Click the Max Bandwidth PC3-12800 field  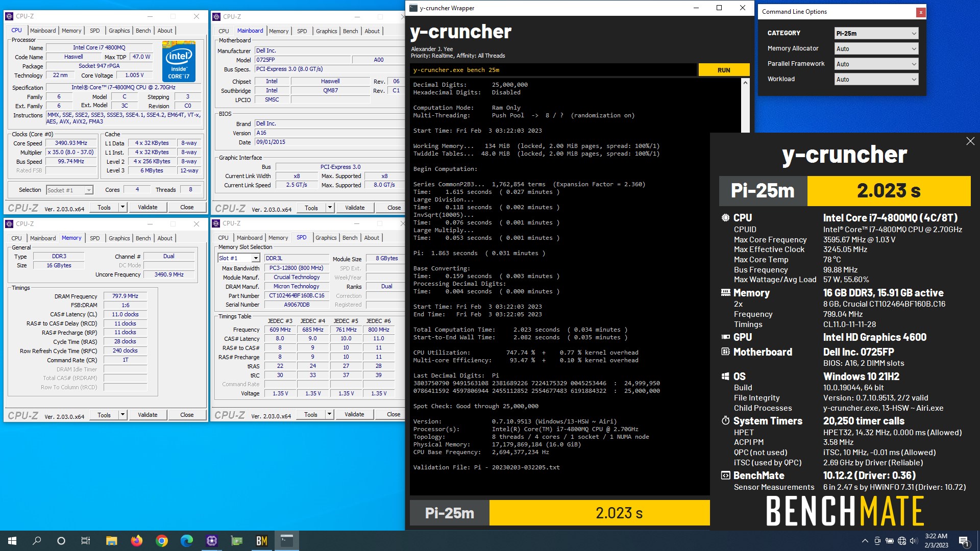pyautogui.click(x=297, y=268)
